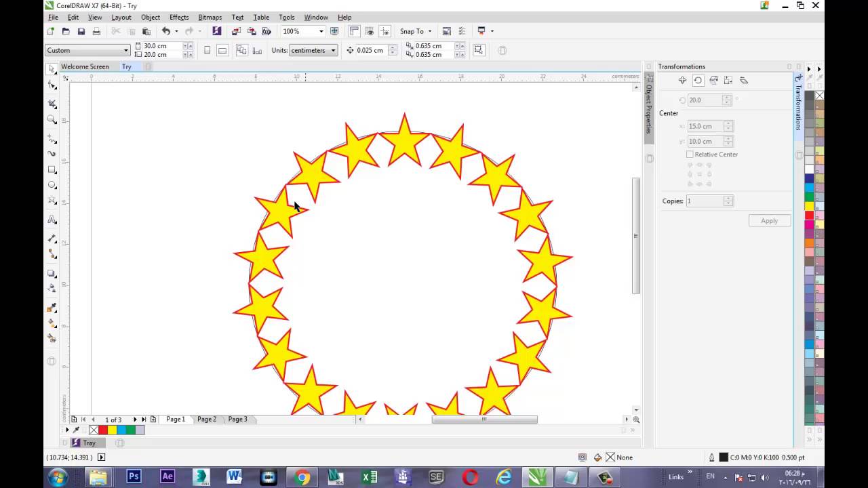The image size is (868, 488).
Task: Choose the Freehand drawing tool
Action: click(x=52, y=138)
